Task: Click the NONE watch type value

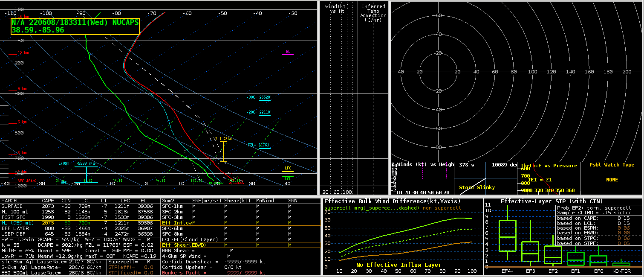Action: click(612, 180)
